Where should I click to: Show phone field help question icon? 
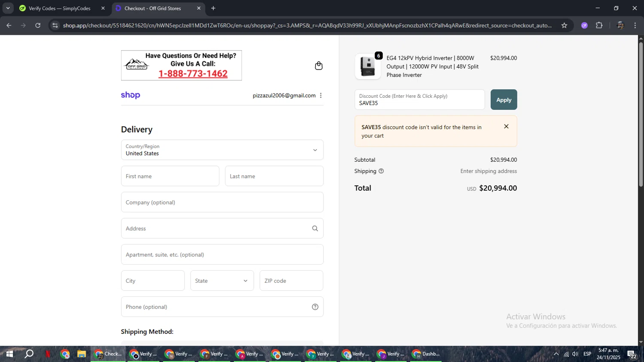pos(315,307)
